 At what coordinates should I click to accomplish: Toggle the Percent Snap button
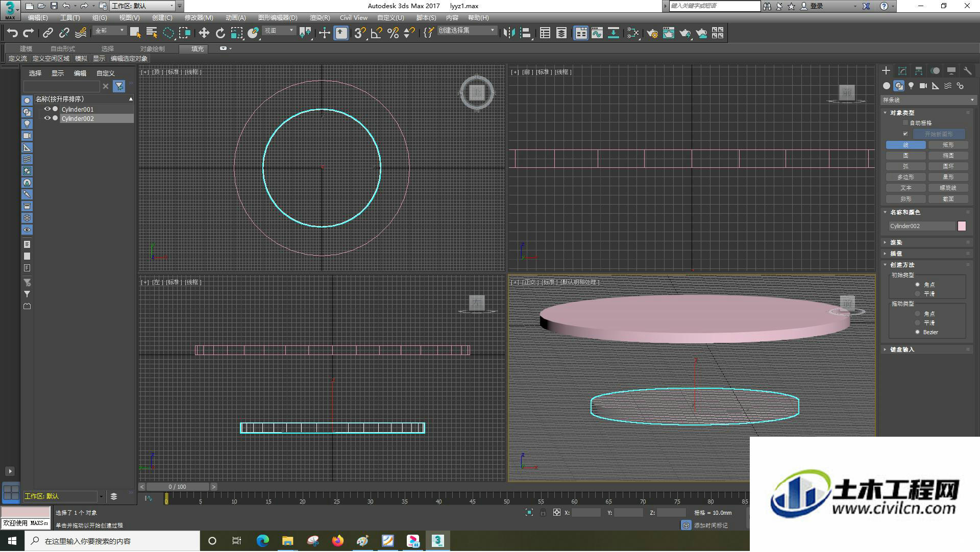(x=393, y=33)
